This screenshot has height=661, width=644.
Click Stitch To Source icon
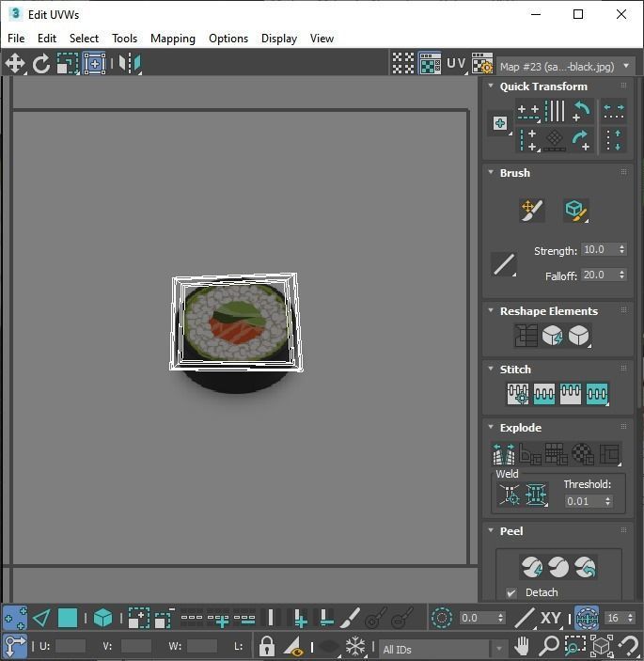[571, 394]
